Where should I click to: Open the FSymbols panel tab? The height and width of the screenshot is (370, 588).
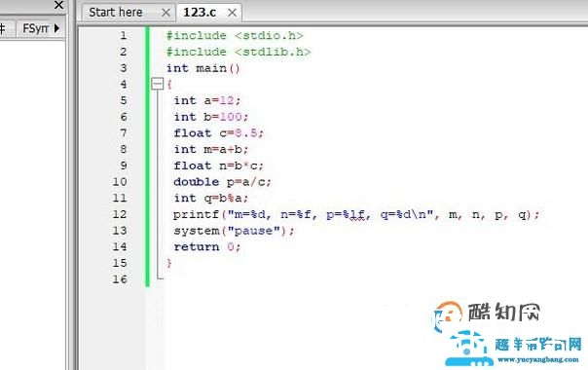(36, 28)
